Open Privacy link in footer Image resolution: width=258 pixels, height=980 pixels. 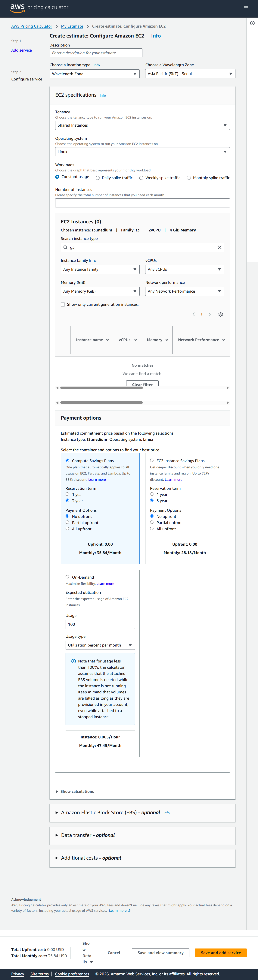coord(17,974)
